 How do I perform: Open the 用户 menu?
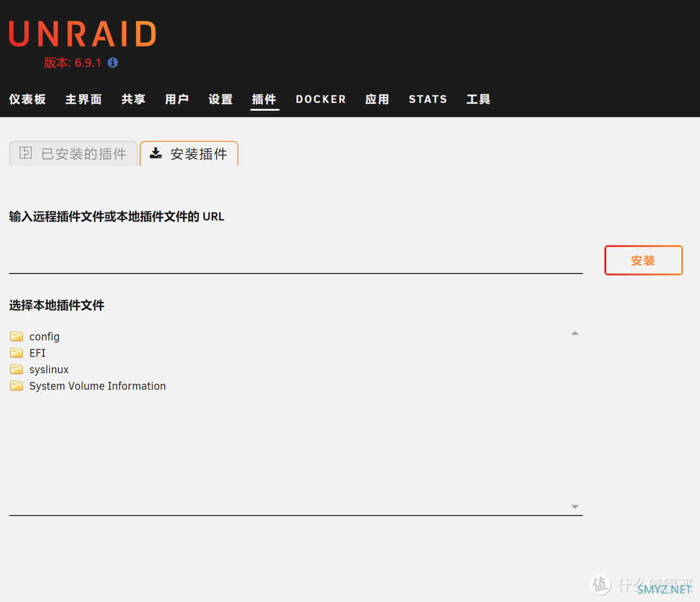(177, 99)
